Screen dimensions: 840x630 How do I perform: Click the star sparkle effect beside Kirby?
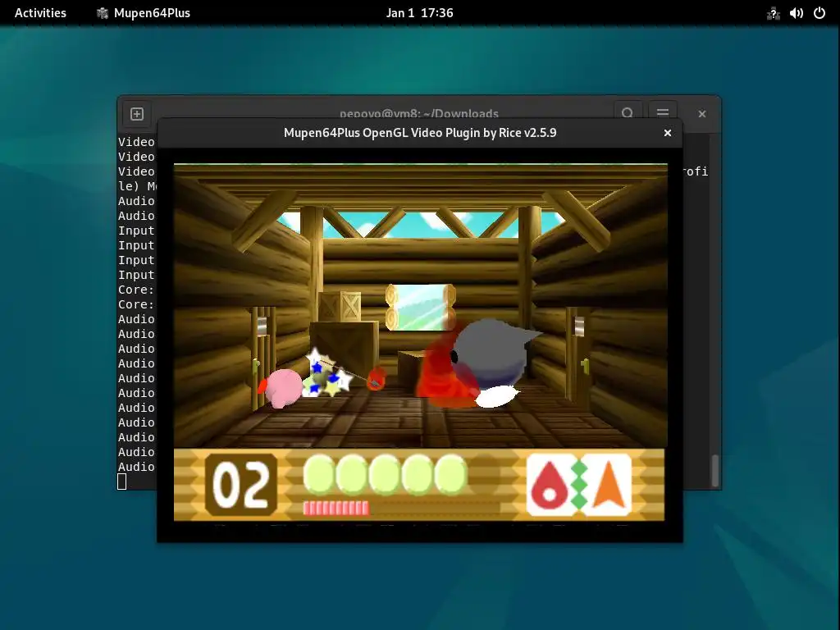coord(327,373)
